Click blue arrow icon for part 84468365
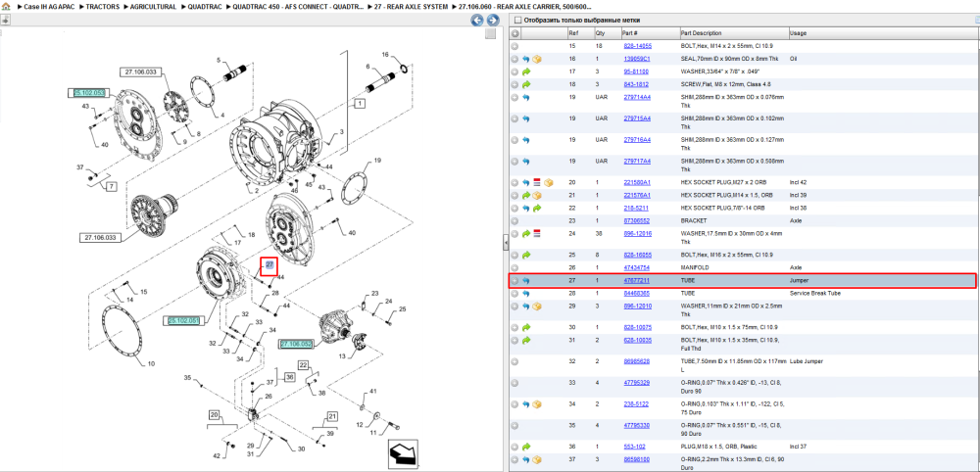This screenshot has width=980, height=472. [x=525, y=294]
